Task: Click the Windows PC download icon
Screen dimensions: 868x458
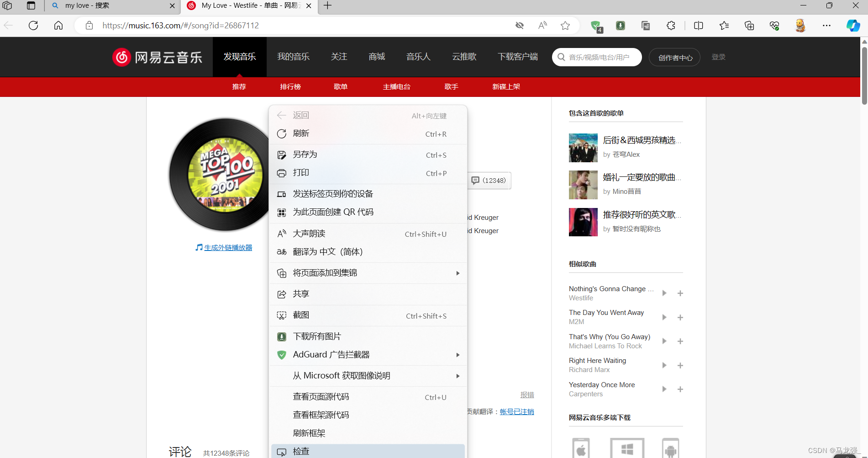Action: pos(627,448)
